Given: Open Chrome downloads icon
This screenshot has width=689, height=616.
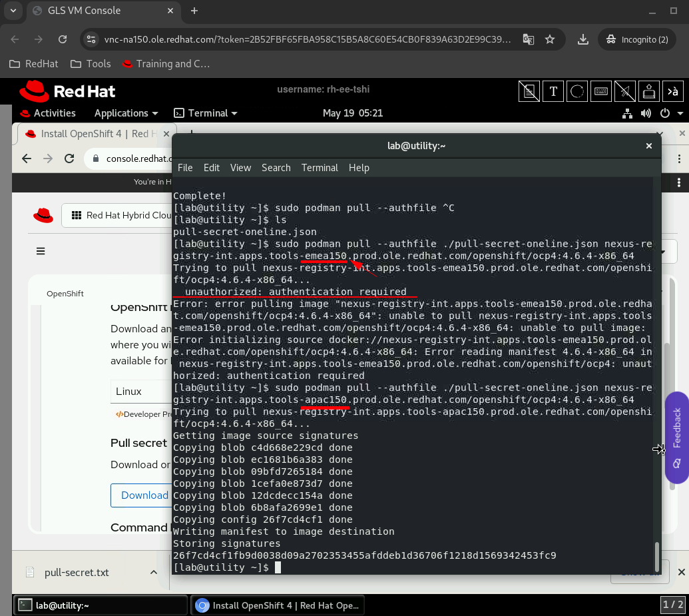Looking at the screenshot, I should [x=583, y=39].
